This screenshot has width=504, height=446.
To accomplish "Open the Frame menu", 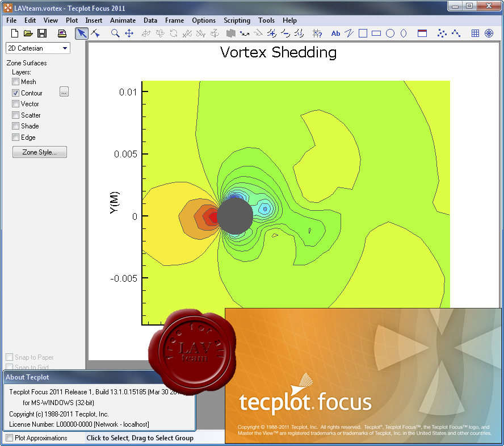I will [x=174, y=20].
